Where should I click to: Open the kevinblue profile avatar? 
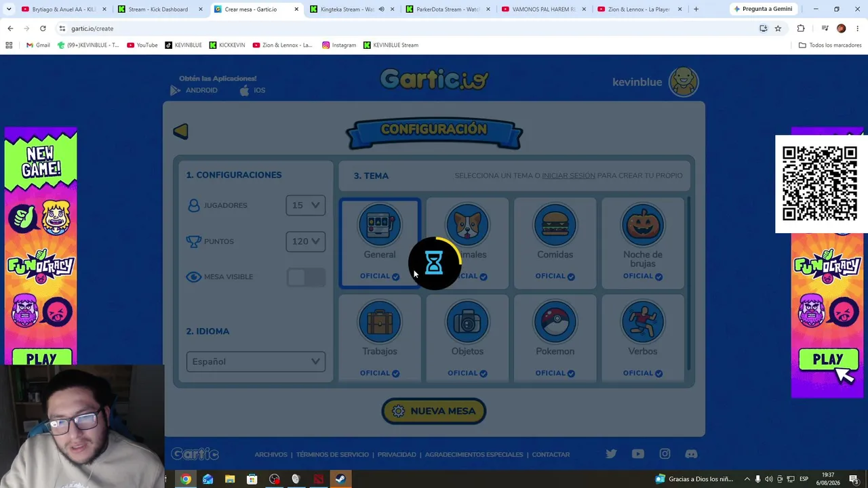pyautogui.click(x=684, y=82)
